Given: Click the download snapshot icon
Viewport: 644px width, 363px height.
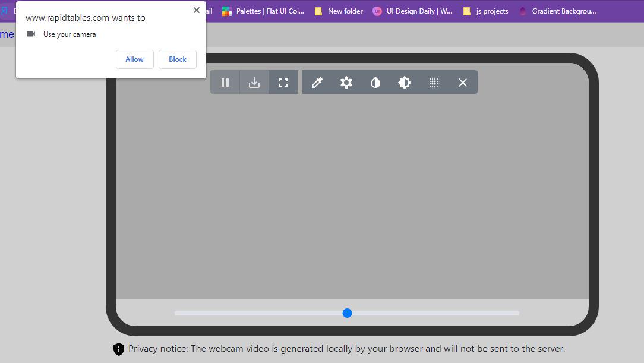Looking at the screenshot, I should pos(254,83).
